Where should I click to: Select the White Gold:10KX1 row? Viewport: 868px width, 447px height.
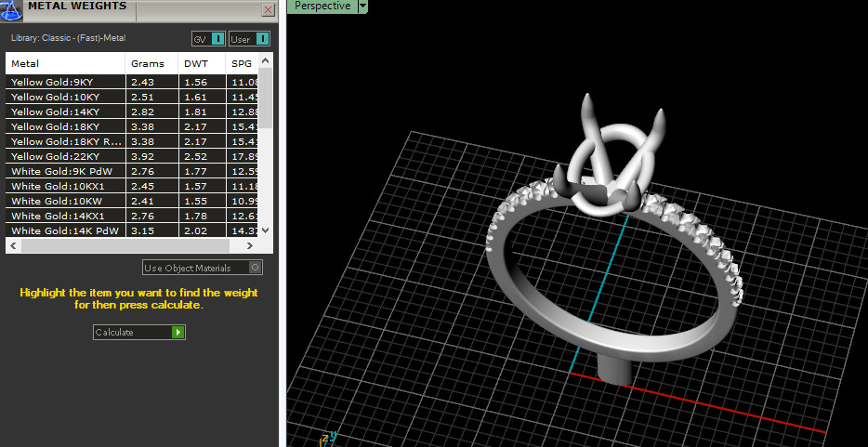point(132,186)
